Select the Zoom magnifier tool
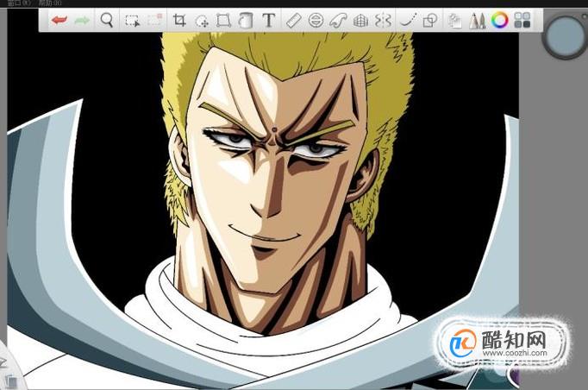The height and width of the screenshot is (390, 588). [x=107, y=20]
